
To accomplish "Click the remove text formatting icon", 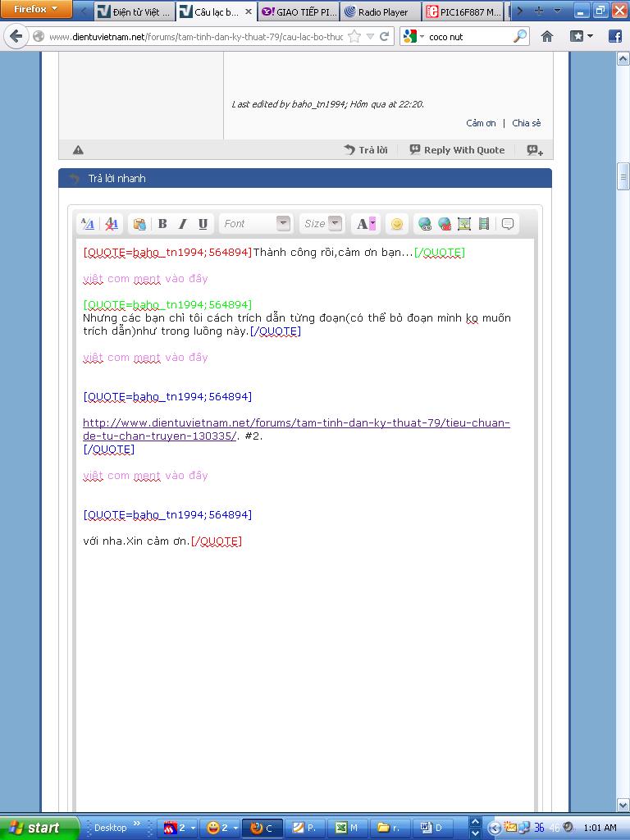I will [112, 224].
